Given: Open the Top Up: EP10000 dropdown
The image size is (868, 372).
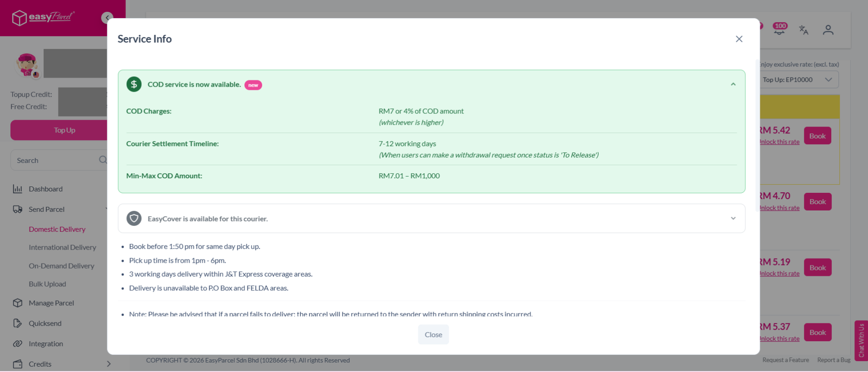Looking at the screenshot, I should (799, 80).
